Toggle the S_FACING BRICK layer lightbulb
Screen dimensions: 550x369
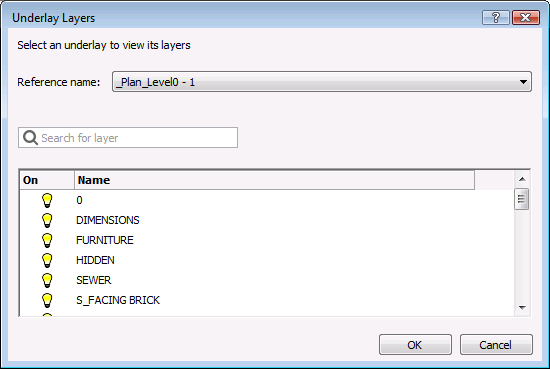point(47,300)
